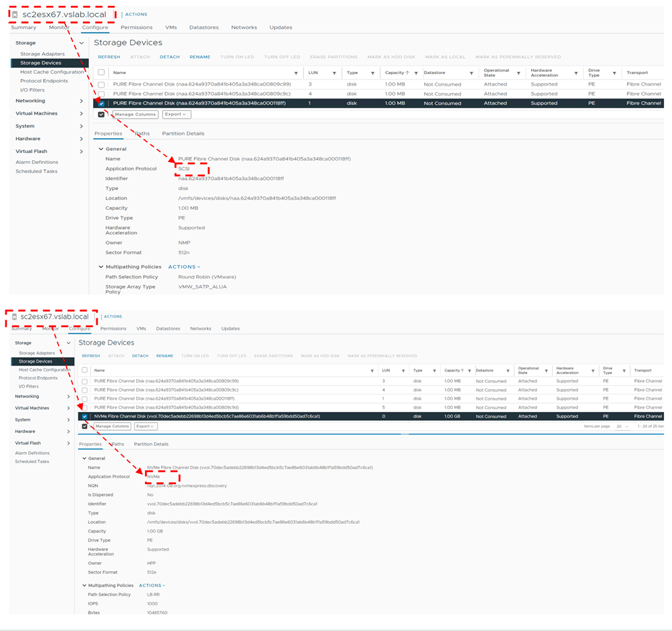Open Summary tab, upper screenshot
672x631 pixels.
pyautogui.click(x=24, y=28)
